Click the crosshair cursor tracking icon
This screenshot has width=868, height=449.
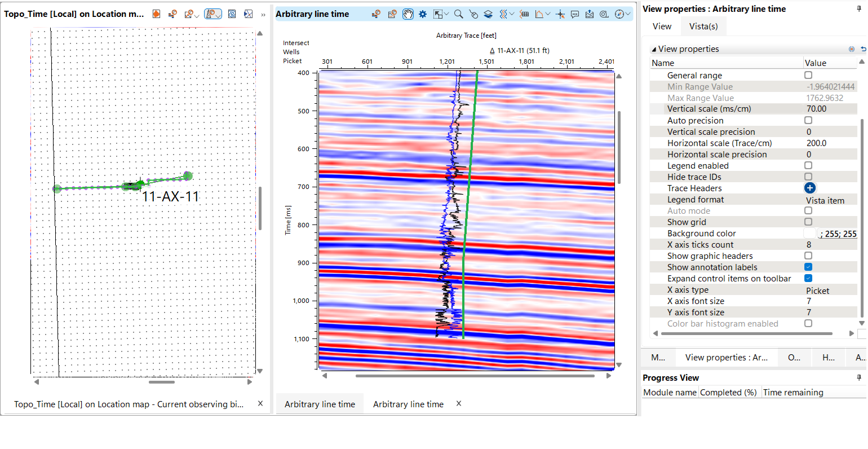[559, 14]
